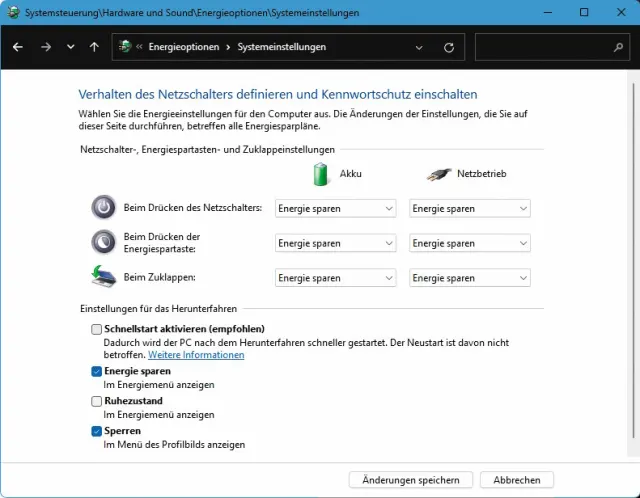Uncheck the Energie sparen checkbox
The image size is (640, 498).
(96, 371)
